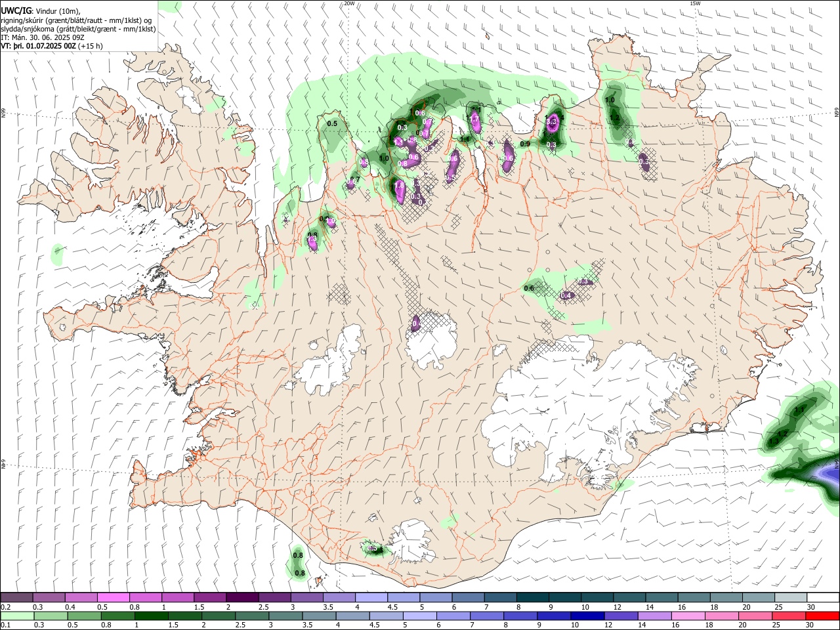Select the valid time 'VT: þri. 01.07.2025 00Z'
Screen dimensions: 840x630
[x=38, y=46]
